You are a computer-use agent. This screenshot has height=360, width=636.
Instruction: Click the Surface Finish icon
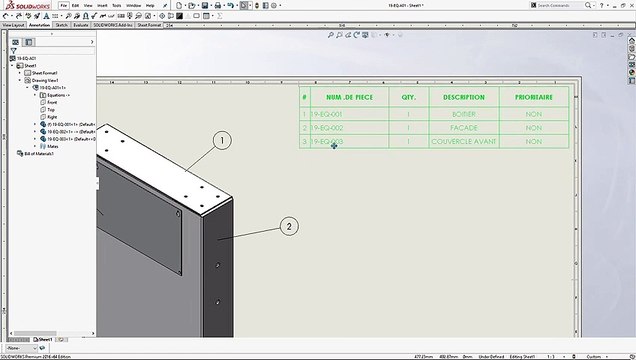tap(94, 16)
